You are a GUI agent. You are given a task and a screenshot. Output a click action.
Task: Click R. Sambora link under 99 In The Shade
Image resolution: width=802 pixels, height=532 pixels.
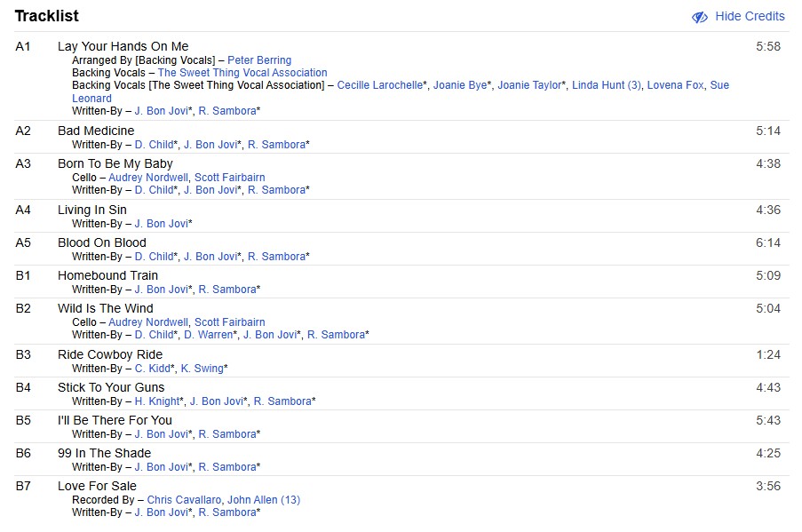tap(226, 466)
